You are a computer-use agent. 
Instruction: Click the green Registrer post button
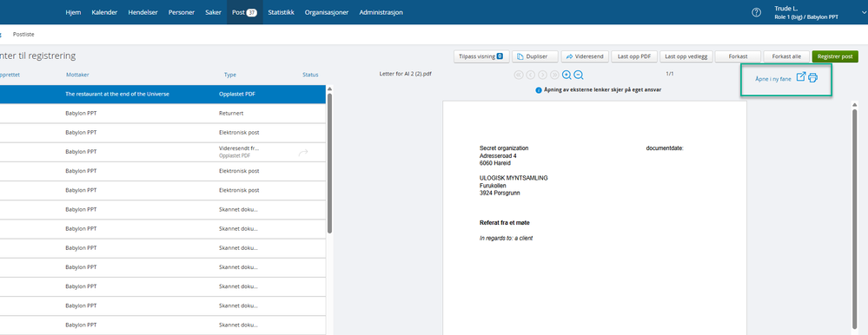(x=835, y=56)
